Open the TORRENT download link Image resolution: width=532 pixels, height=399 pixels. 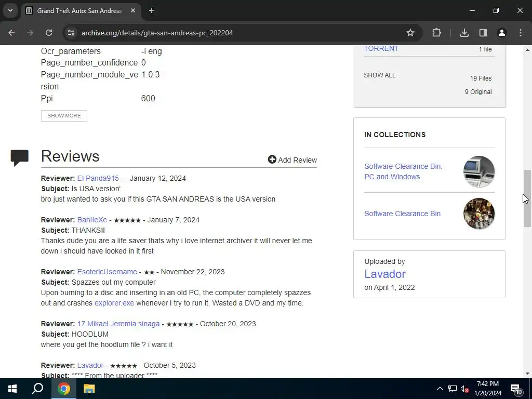tap(381, 48)
